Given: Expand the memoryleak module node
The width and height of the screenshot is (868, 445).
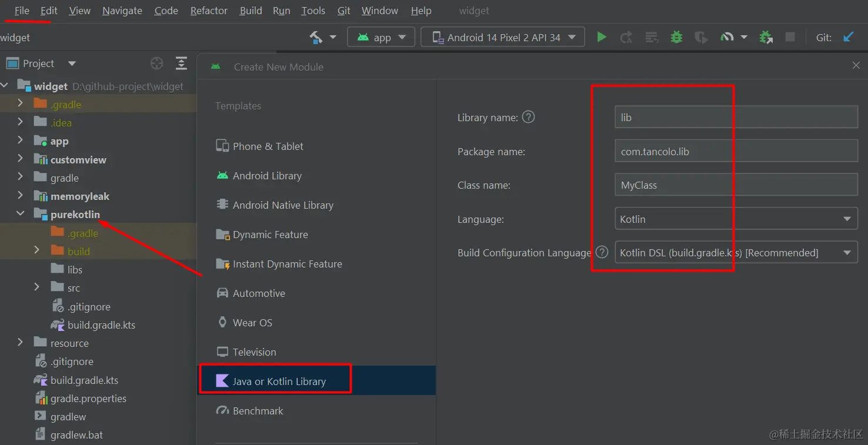Looking at the screenshot, I should pyautogui.click(x=21, y=196).
